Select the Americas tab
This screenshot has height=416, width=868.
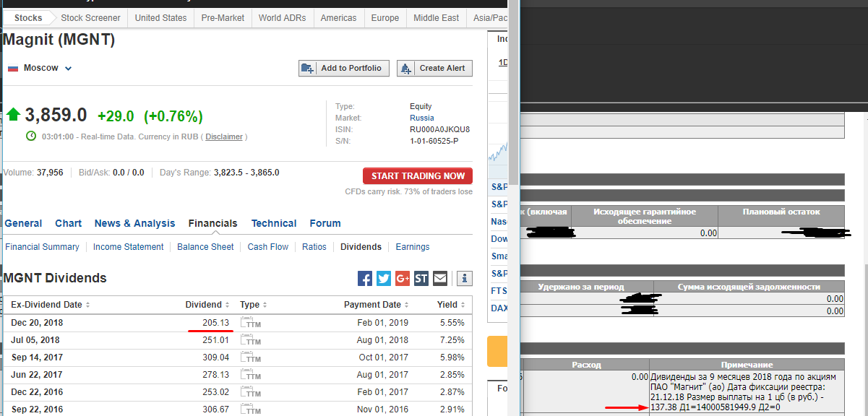coord(338,17)
